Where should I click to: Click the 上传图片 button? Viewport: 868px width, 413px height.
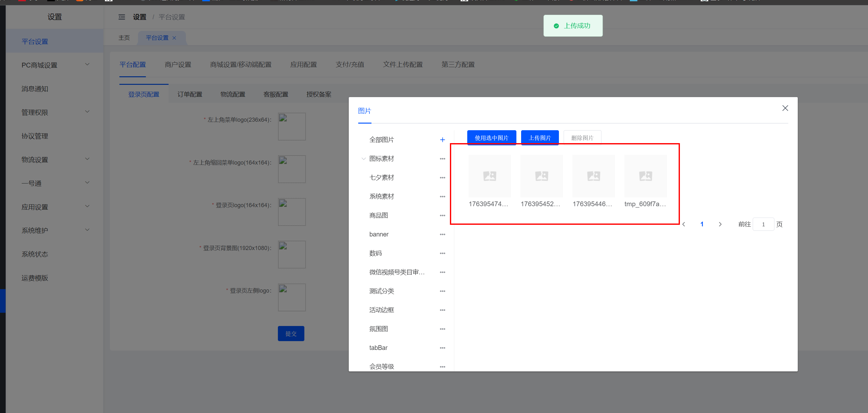[x=539, y=138]
